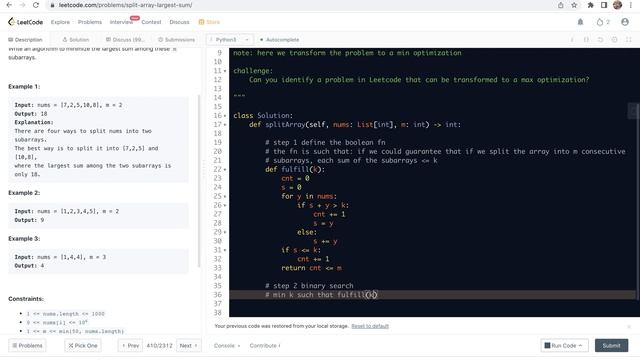Open the Chrome profile avatar

[618, 5]
